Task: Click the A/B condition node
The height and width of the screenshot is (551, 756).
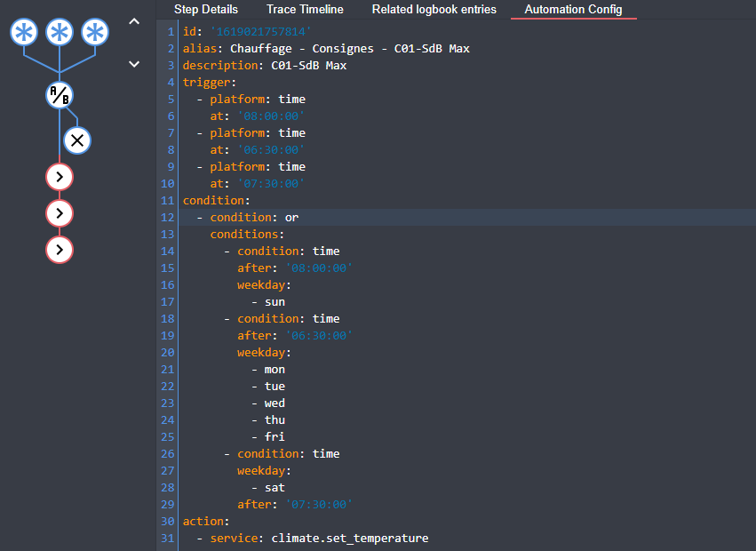Action: point(60,96)
